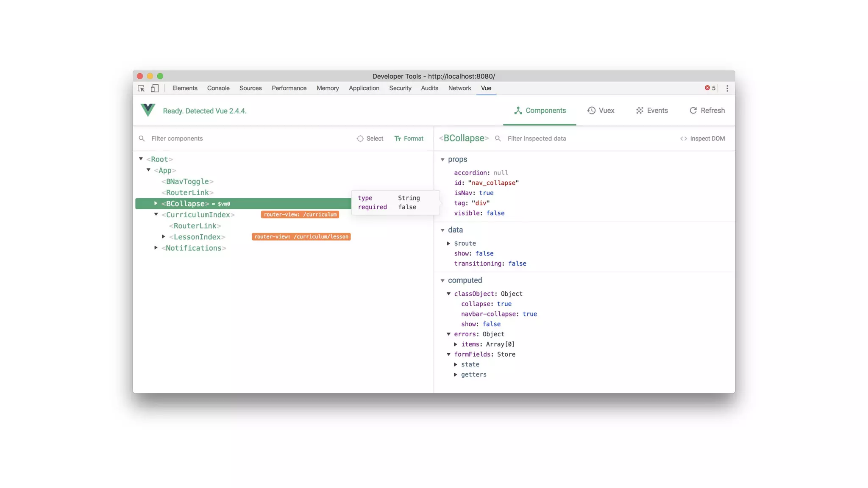
Task: Toggle the device toolbar icon
Action: coord(155,89)
